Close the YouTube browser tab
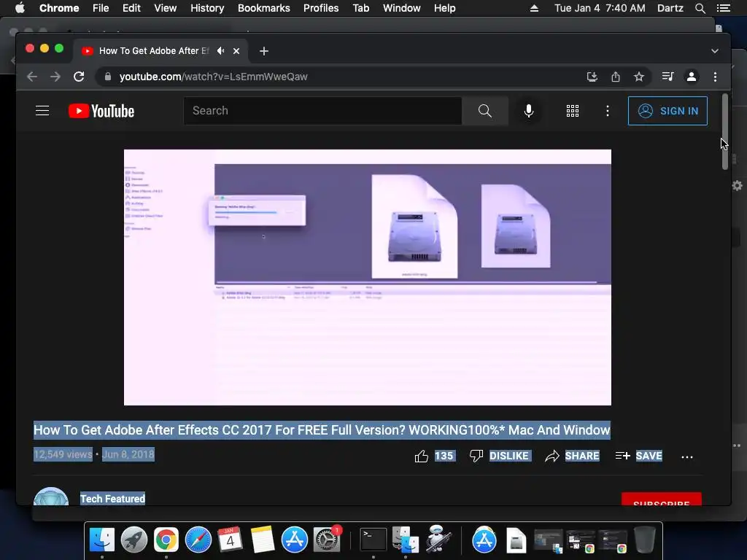Viewport: 747px width, 560px height. click(x=236, y=51)
